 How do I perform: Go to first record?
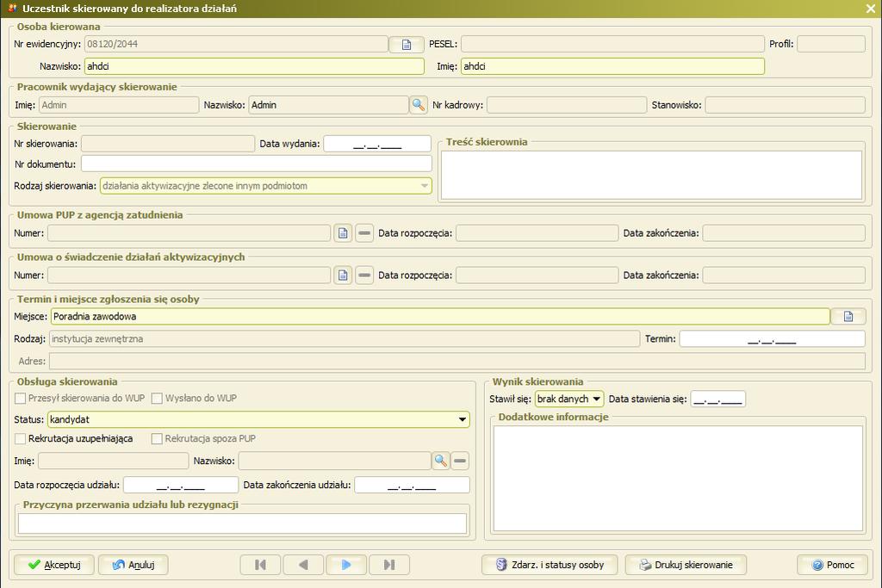260,565
